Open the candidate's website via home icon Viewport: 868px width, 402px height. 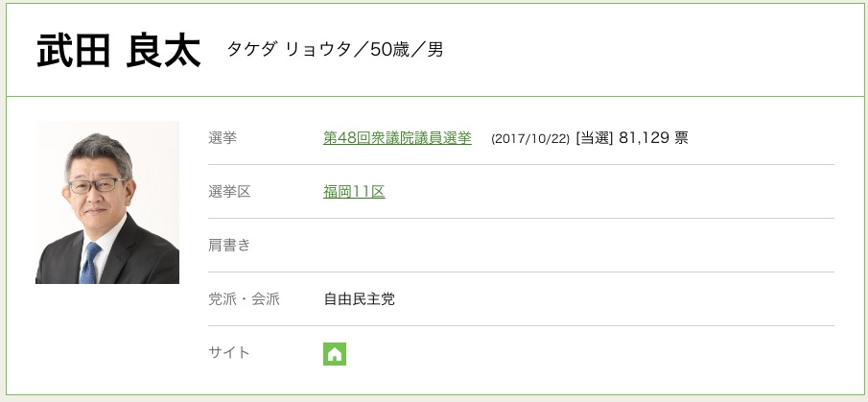[x=335, y=353]
